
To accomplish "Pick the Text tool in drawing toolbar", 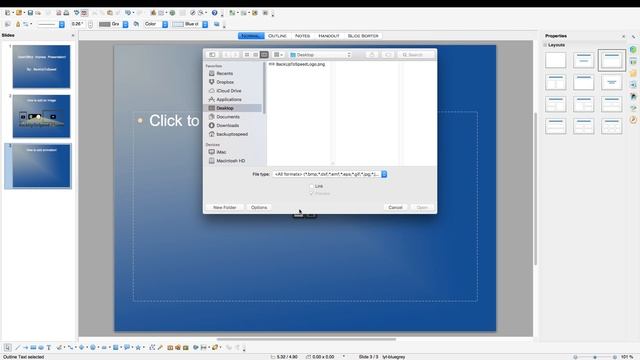I will click(x=49, y=347).
